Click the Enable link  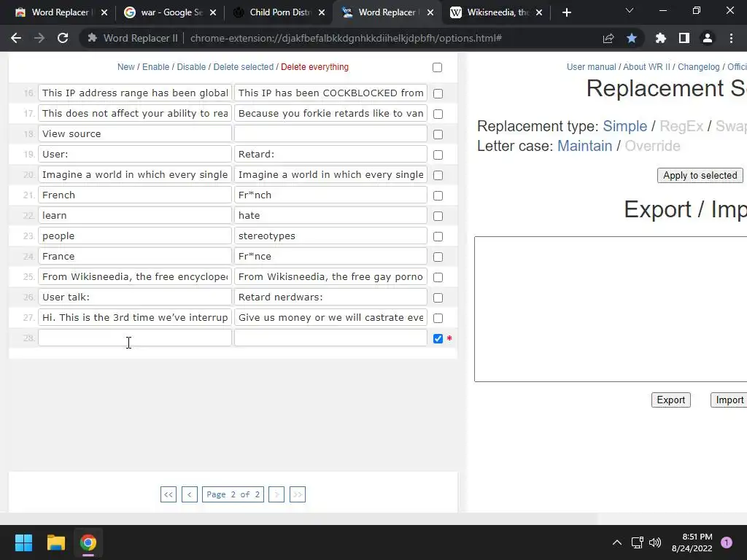[x=156, y=67]
